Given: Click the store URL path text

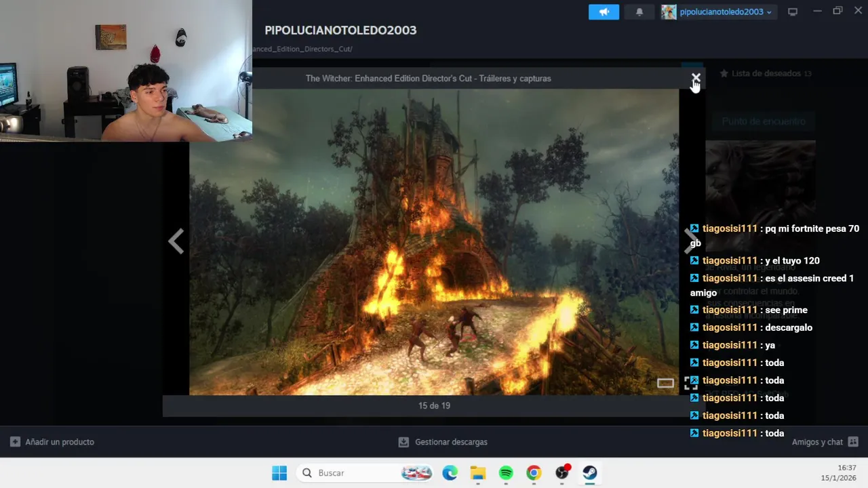Looking at the screenshot, I should (x=302, y=49).
